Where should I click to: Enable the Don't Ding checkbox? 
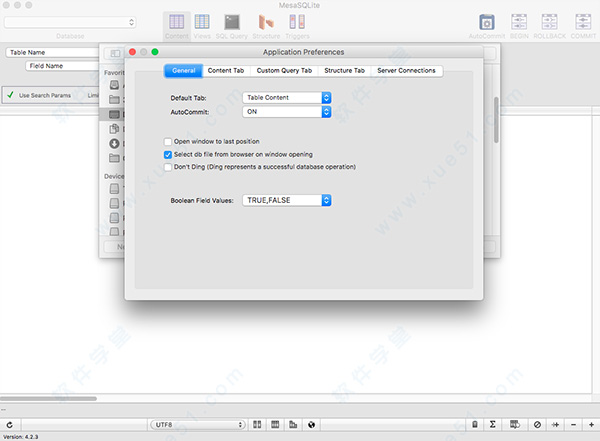tap(168, 167)
